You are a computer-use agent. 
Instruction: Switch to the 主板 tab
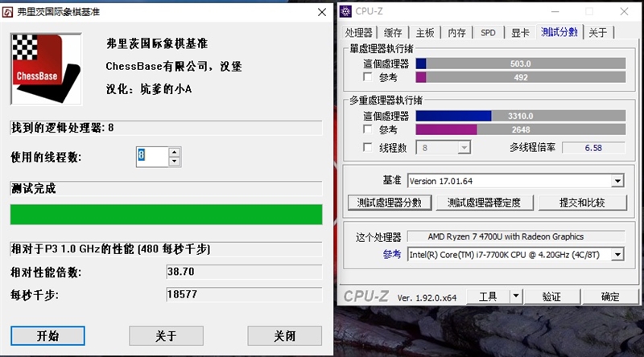425,33
